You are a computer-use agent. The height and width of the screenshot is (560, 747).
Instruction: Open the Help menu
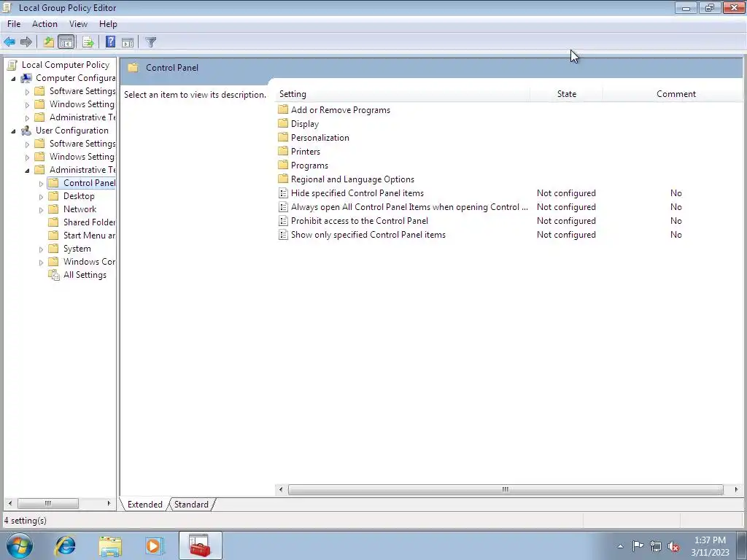tap(108, 24)
